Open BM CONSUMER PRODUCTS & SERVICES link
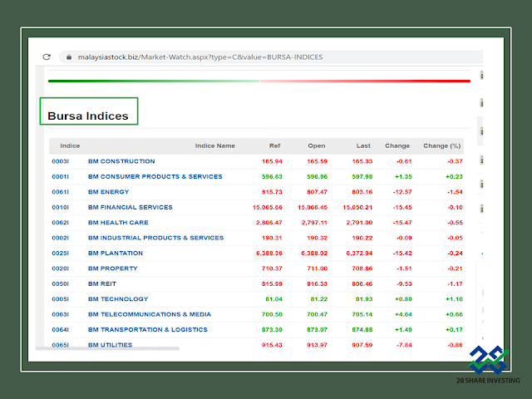Screen dimensions: 532x399 point(155,177)
